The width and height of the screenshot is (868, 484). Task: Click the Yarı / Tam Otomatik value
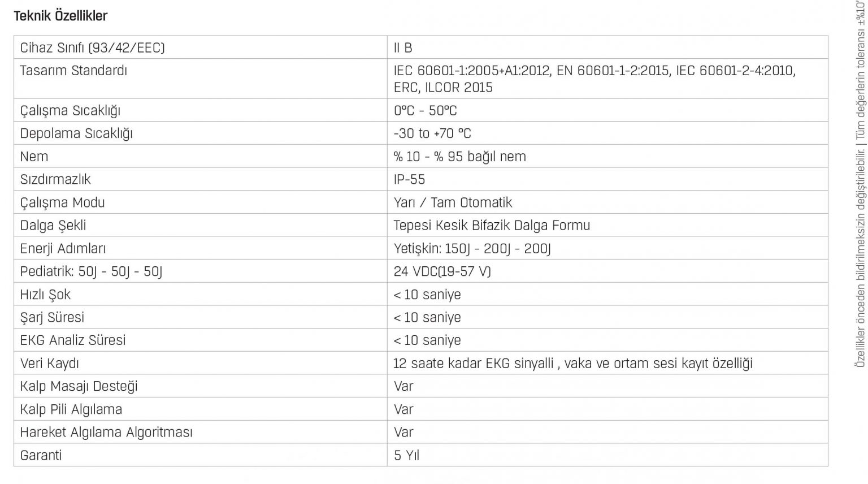pyautogui.click(x=453, y=202)
